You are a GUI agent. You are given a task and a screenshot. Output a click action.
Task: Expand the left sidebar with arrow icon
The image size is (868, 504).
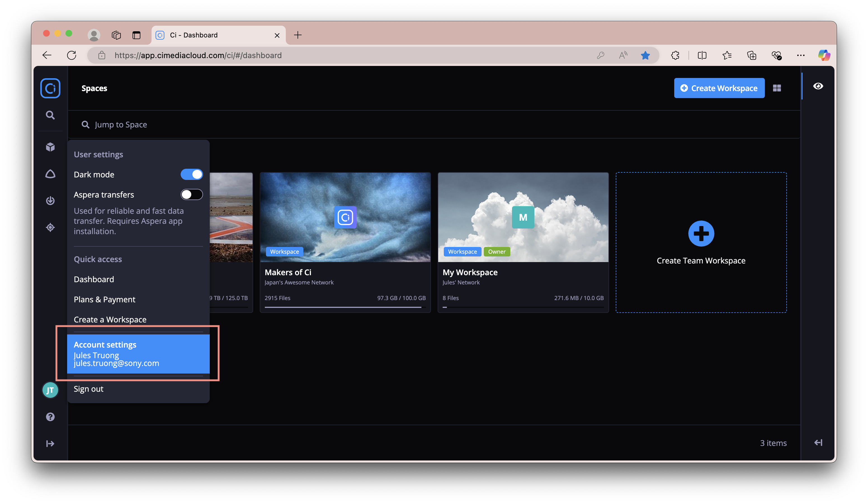tap(50, 444)
